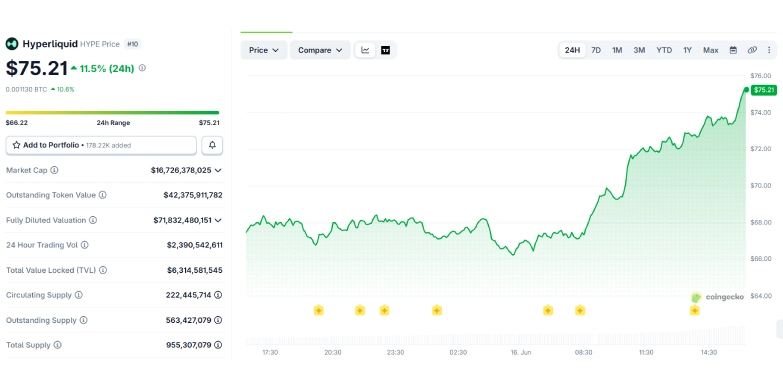
Task: Click the $66.22 range low value
Action: (16, 123)
